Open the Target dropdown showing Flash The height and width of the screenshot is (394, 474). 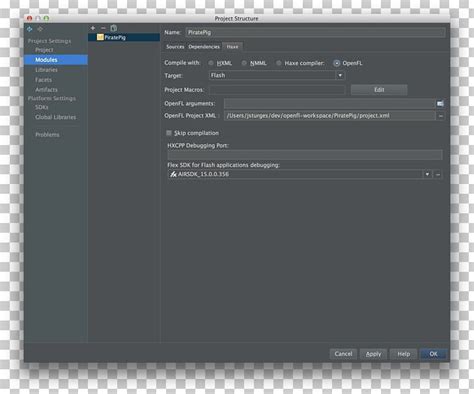point(277,75)
